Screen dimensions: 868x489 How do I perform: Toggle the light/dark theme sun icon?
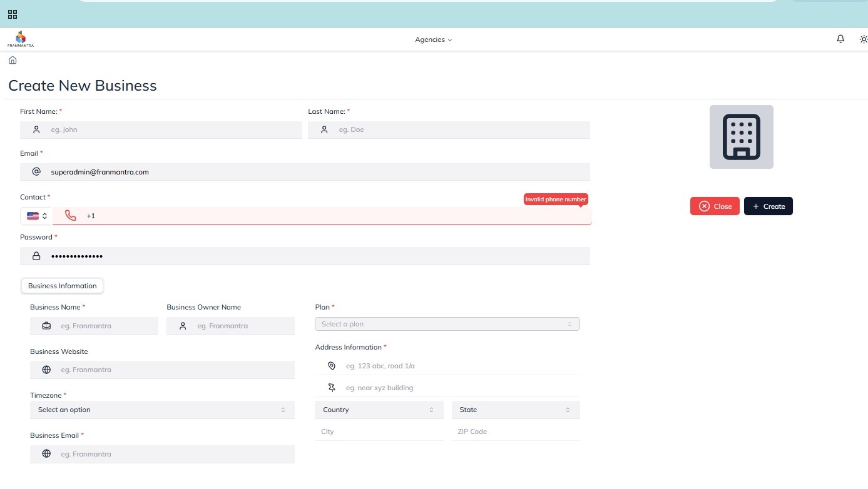tap(863, 39)
